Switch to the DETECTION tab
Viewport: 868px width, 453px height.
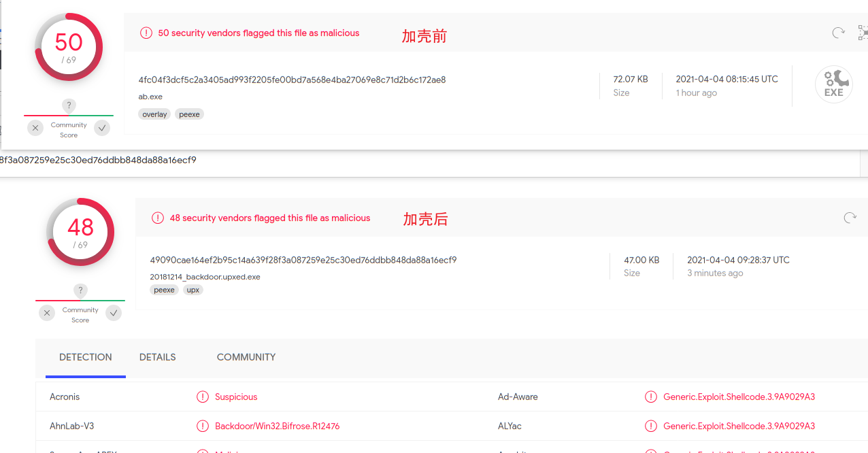click(86, 357)
